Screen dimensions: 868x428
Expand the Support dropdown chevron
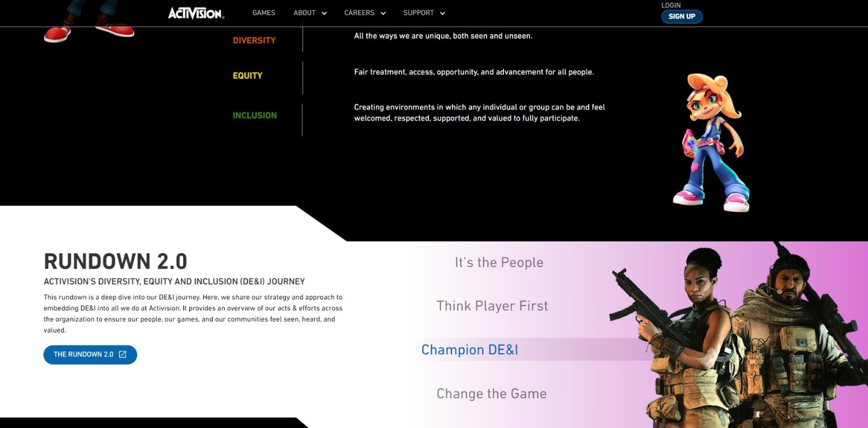[443, 14]
